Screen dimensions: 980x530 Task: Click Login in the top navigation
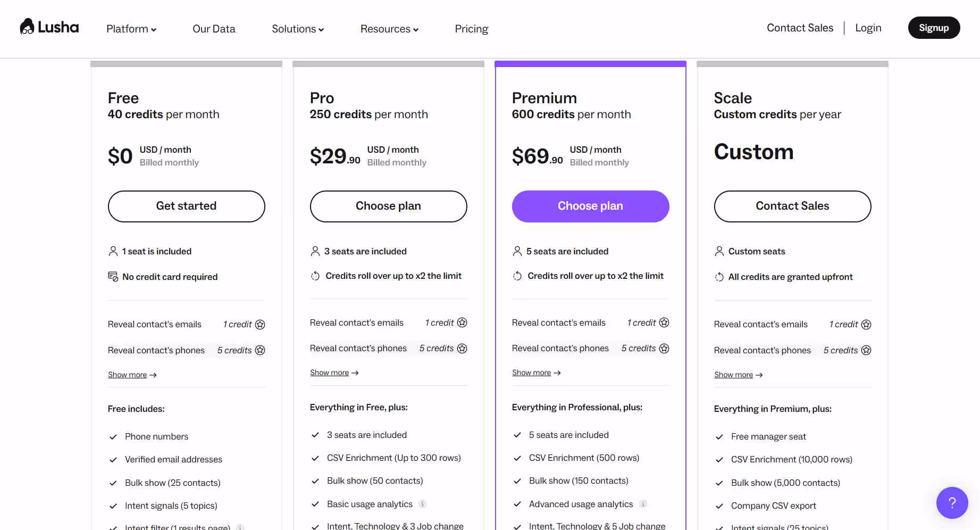pos(868,27)
